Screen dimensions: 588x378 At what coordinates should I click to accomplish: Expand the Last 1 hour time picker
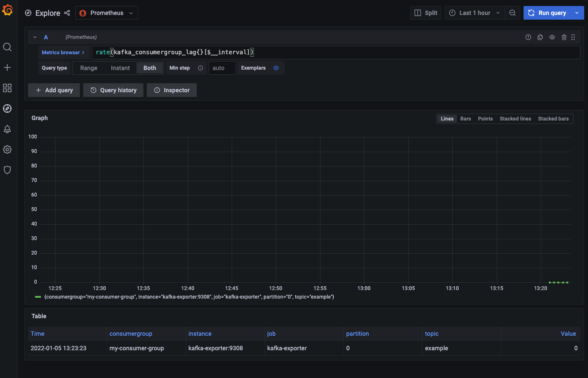[474, 13]
